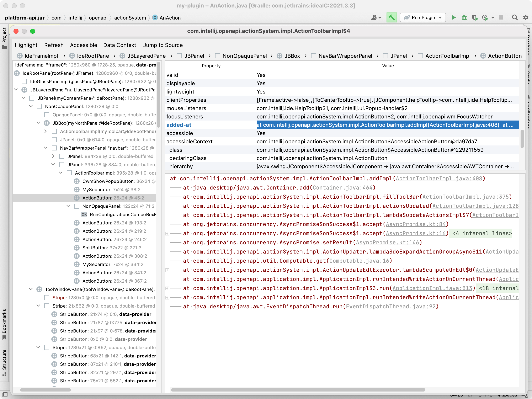Run with coverage shield icon
Viewport: 532px width, 399px height.
click(x=475, y=17)
